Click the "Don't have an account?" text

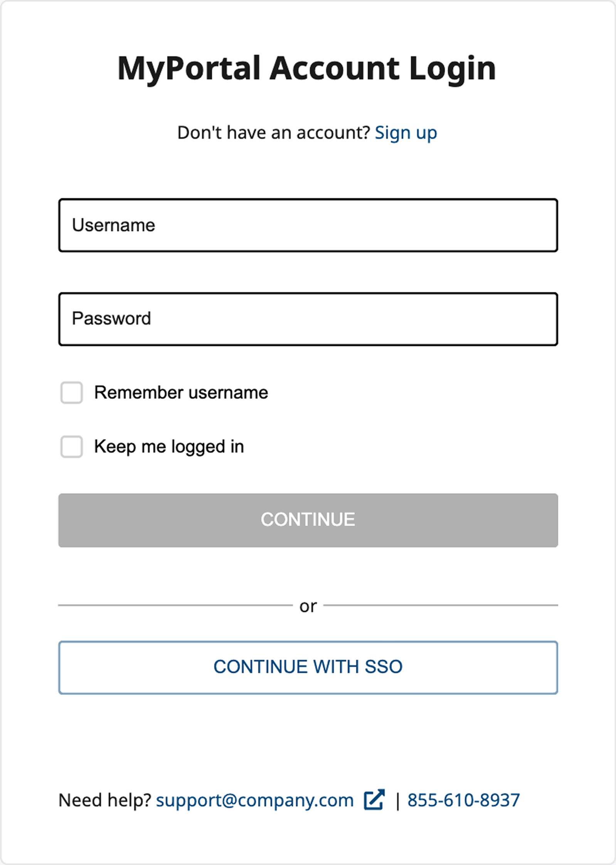click(x=273, y=133)
